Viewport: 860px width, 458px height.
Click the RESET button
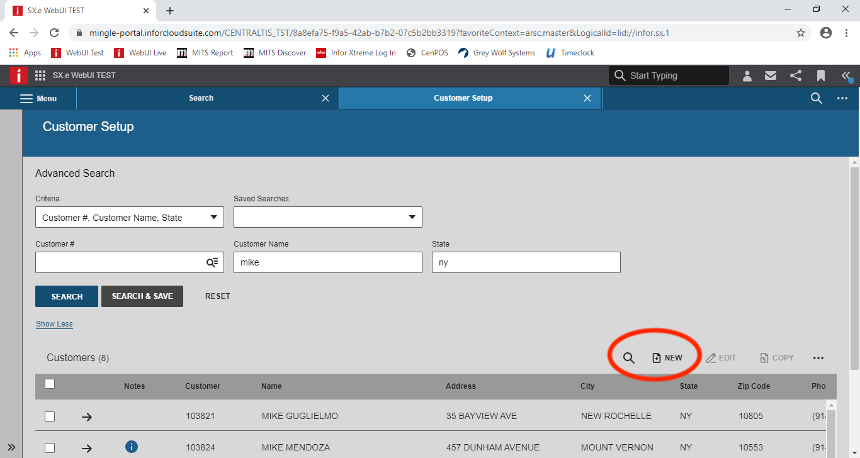218,296
